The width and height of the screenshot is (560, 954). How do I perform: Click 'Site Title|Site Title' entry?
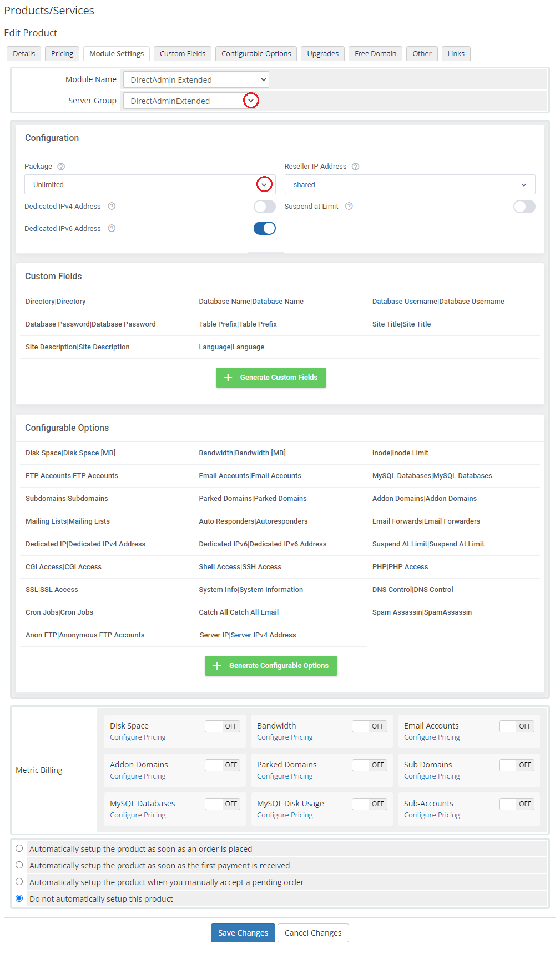tap(401, 324)
